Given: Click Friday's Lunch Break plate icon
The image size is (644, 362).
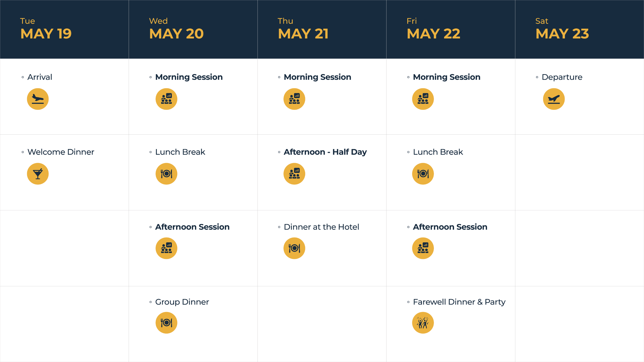Looking at the screenshot, I should click(423, 174).
